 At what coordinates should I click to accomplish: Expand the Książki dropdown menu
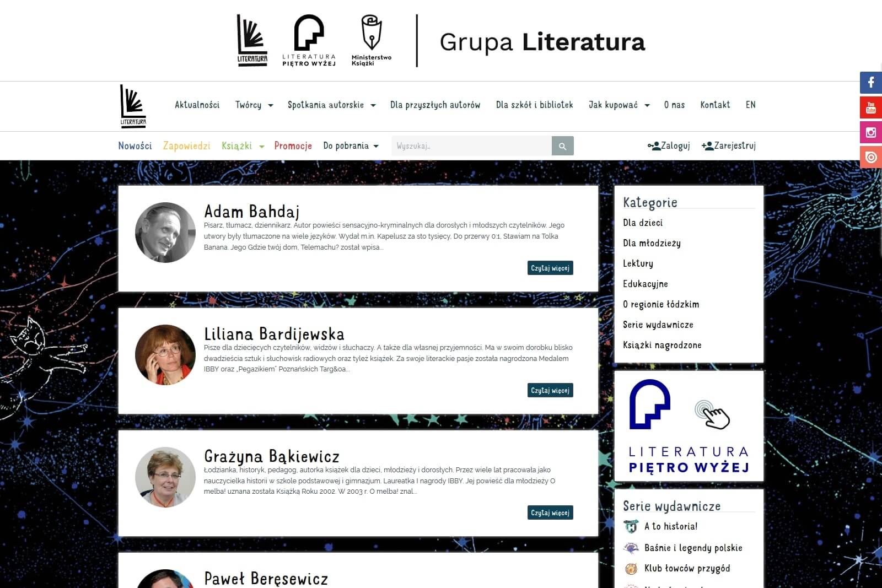(243, 146)
